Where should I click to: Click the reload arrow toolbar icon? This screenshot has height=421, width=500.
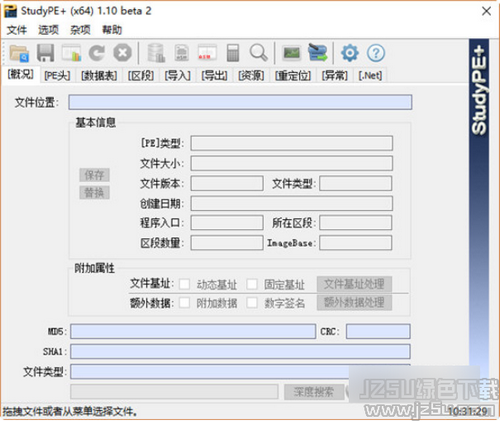point(97,53)
